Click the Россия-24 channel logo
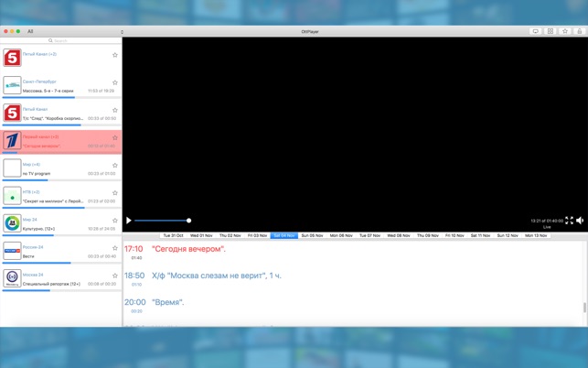 coord(12,251)
